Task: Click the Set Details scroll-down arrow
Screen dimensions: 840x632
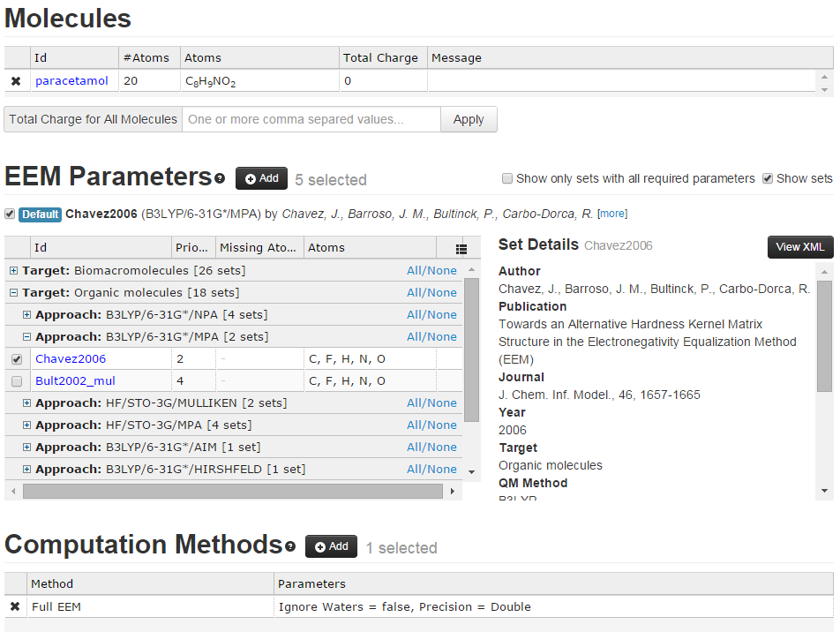Action: [x=824, y=491]
